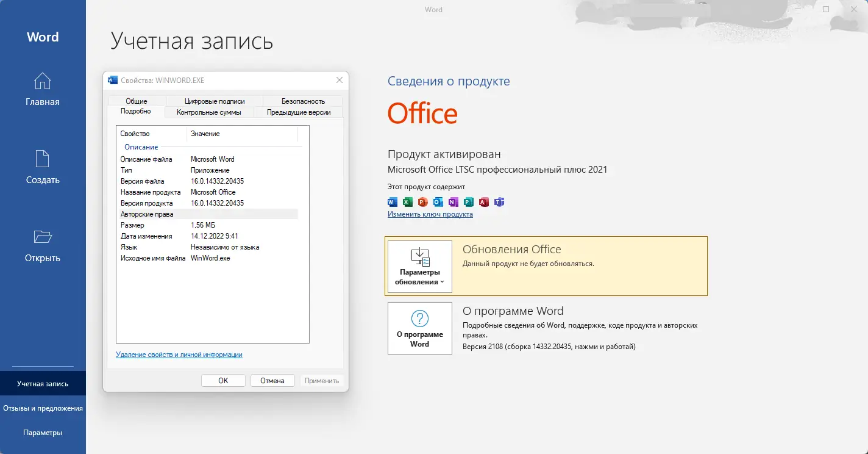Click the Access icon in product list
Viewport: 868px width, 454px height.
484,201
